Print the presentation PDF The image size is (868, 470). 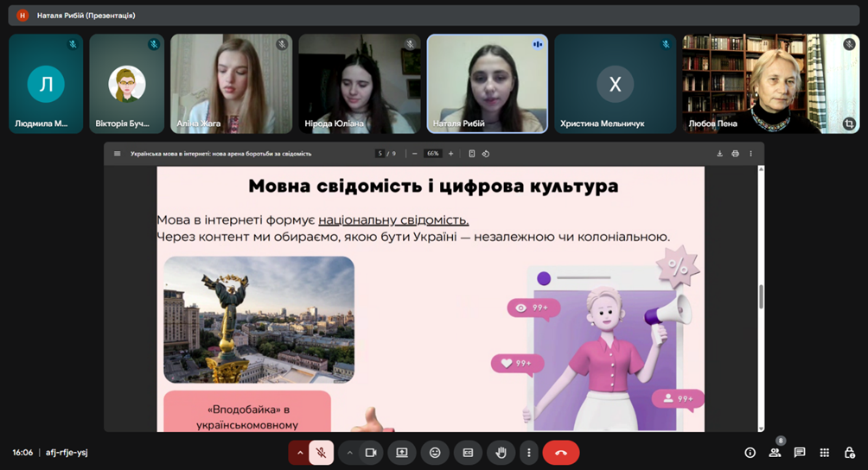pyautogui.click(x=735, y=154)
